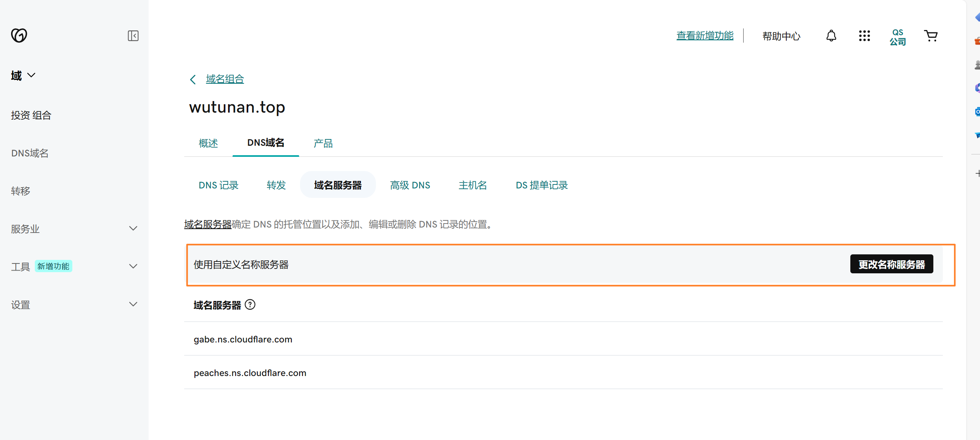Switch to the 产品 tab
The width and height of the screenshot is (980, 440).
click(323, 143)
